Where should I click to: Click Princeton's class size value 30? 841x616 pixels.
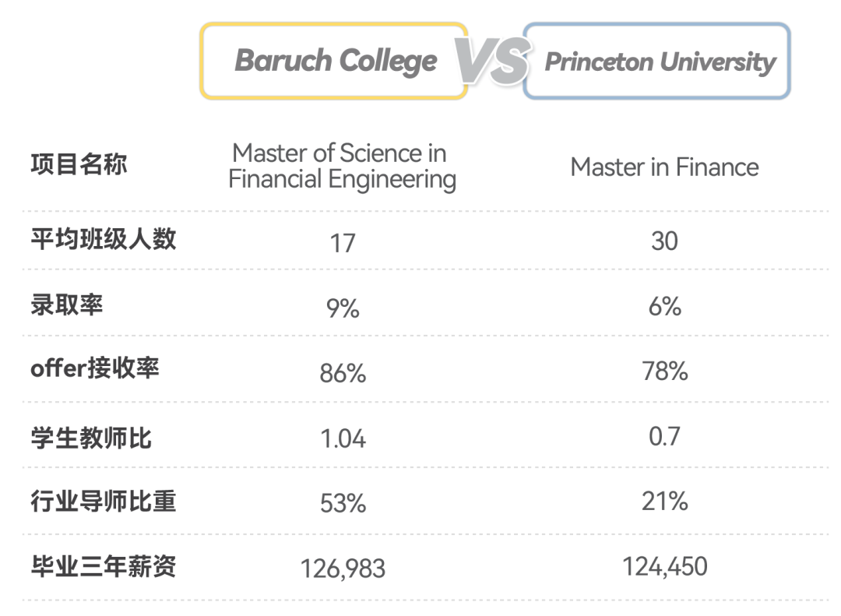[x=664, y=241]
